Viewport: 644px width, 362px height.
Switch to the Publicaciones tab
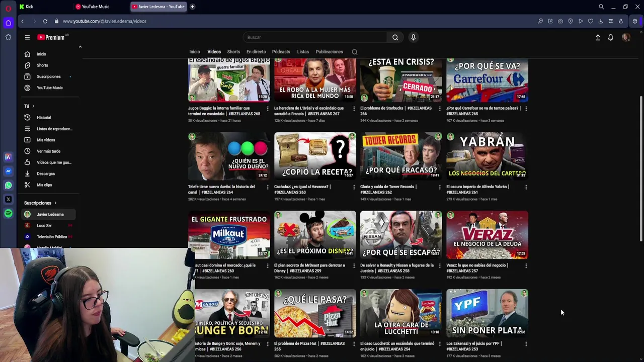pos(329,52)
